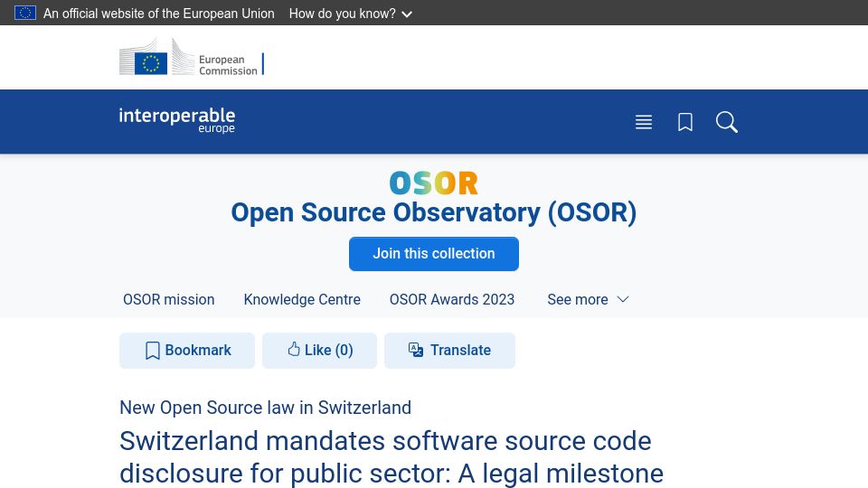Open the hamburger navigation menu
The width and height of the screenshot is (868, 488).
(643, 122)
